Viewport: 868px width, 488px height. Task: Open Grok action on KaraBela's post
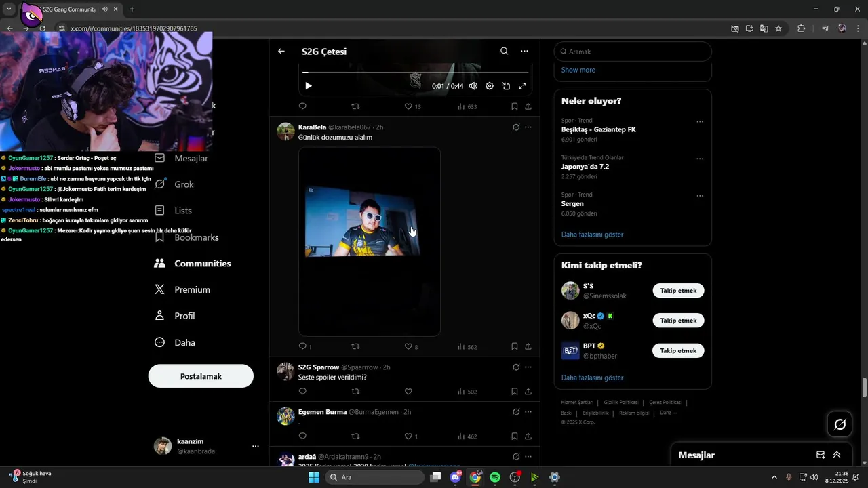coord(516,127)
